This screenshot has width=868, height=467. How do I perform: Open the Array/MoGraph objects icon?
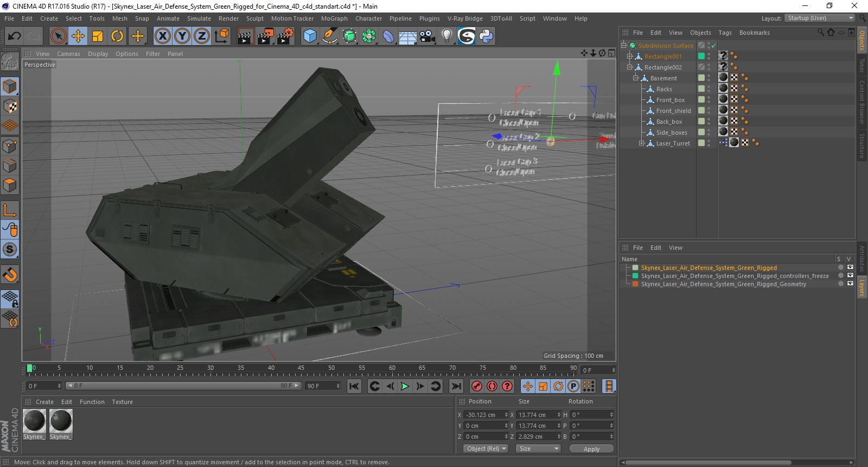369,36
